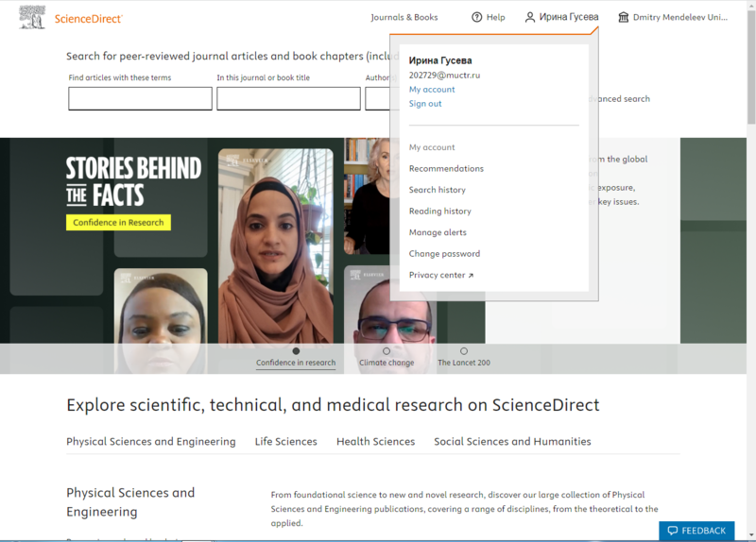Click the 202729@muctr.ru email text
756x542 pixels.
click(444, 76)
